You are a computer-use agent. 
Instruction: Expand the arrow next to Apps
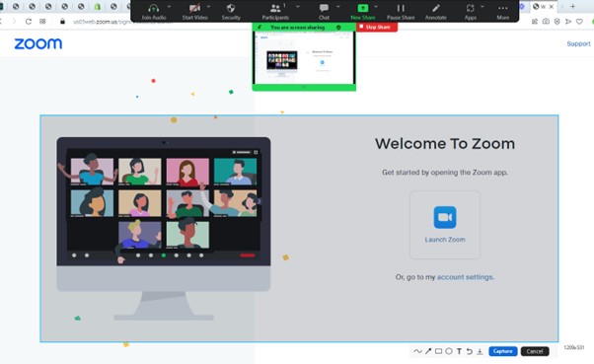point(483,7)
